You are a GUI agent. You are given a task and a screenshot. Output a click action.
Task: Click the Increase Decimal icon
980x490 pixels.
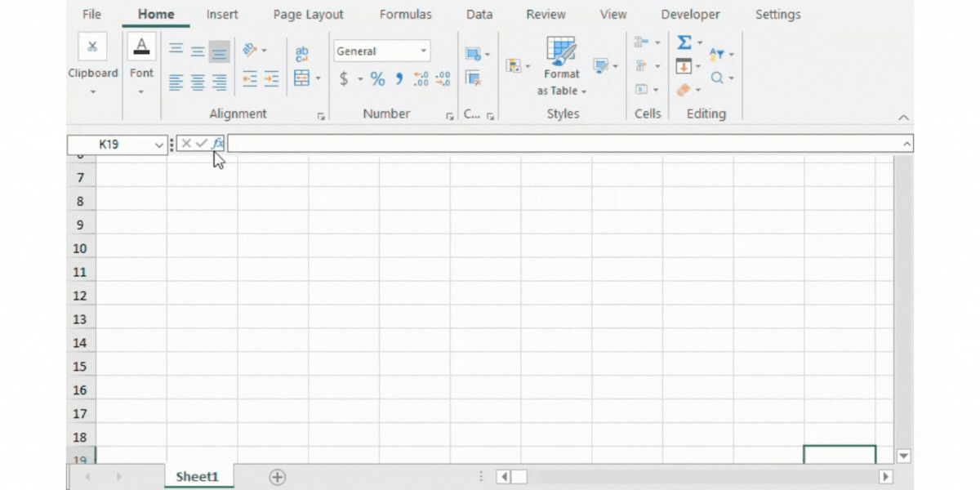coord(421,79)
